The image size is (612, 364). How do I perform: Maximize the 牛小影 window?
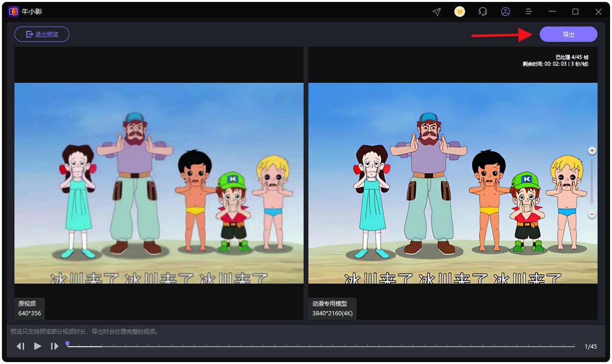[575, 12]
